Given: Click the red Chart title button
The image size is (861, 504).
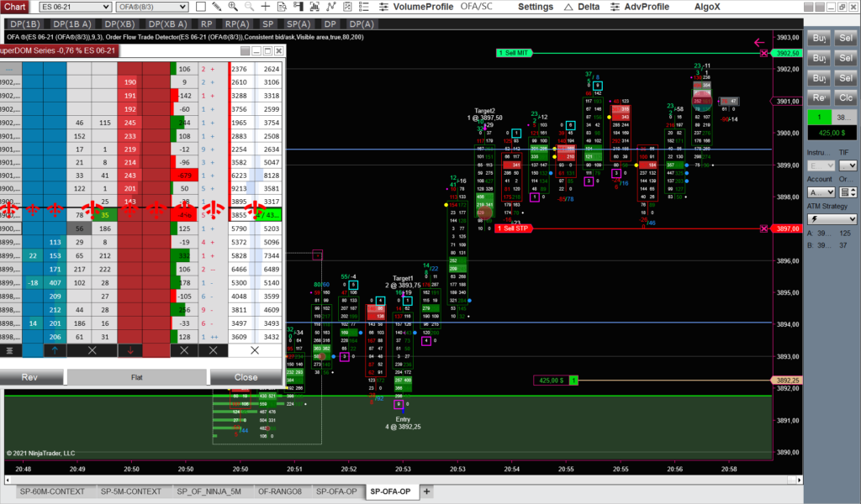Looking at the screenshot, I should tap(15, 7).
